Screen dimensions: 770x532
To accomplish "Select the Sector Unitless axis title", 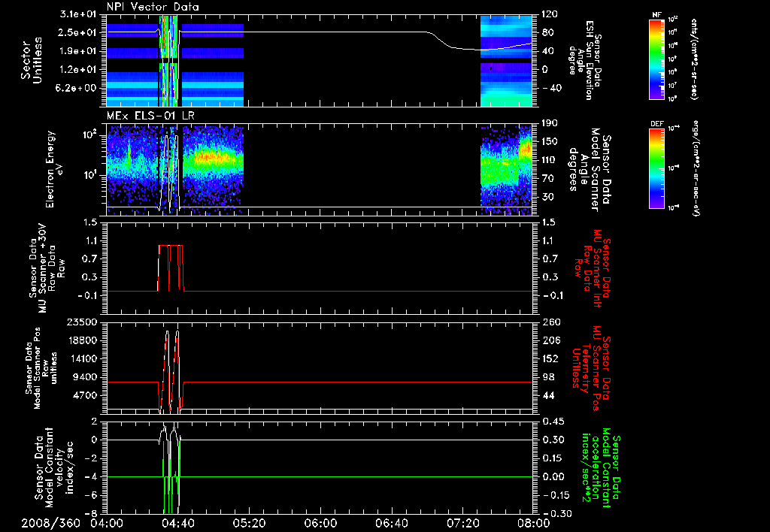I will coord(32,60).
